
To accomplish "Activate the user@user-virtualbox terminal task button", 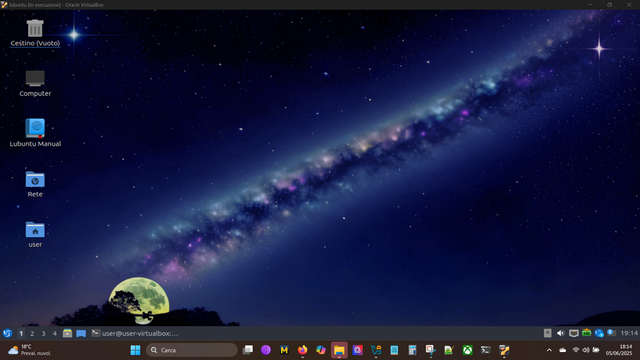I will [135, 333].
